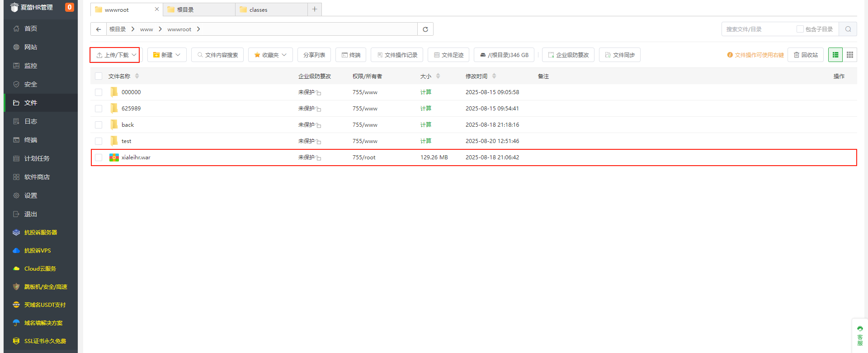Open 计划任务 in the sidebar
Image resolution: width=868 pixels, height=353 pixels.
tap(37, 158)
